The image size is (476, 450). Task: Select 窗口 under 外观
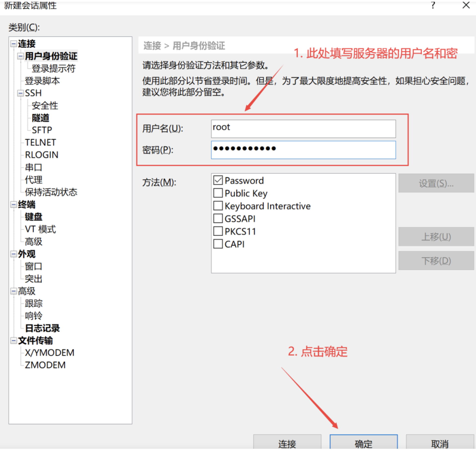(x=33, y=267)
